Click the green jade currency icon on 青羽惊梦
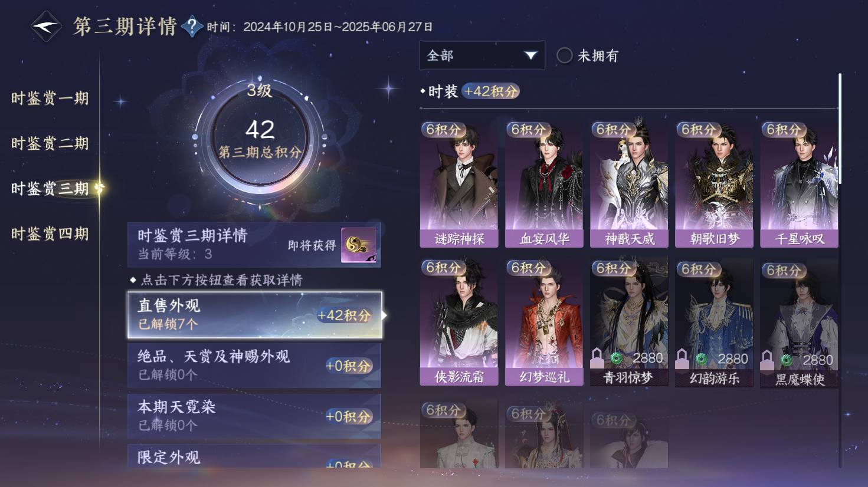Viewport: 868px width, 487px height. pyautogui.click(x=617, y=358)
